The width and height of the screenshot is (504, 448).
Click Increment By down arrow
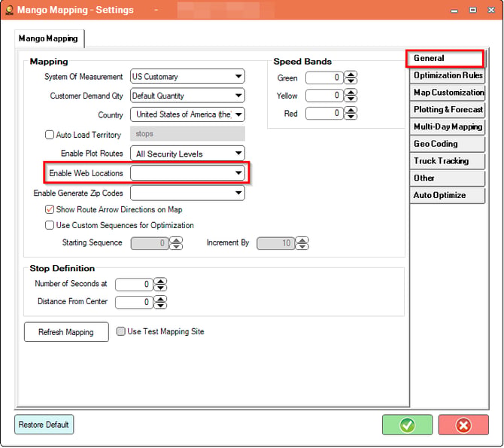[x=302, y=246]
